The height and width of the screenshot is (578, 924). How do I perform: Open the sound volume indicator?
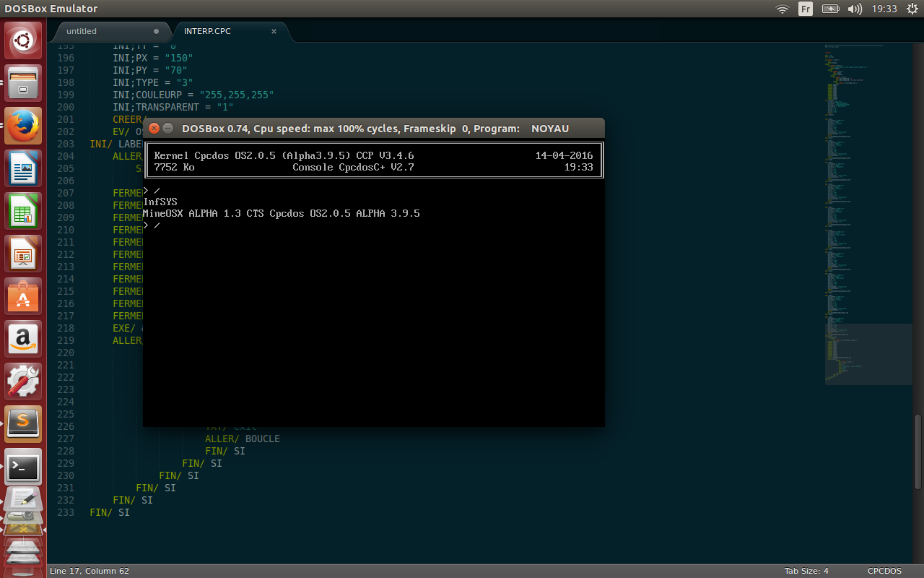(855, 9)
